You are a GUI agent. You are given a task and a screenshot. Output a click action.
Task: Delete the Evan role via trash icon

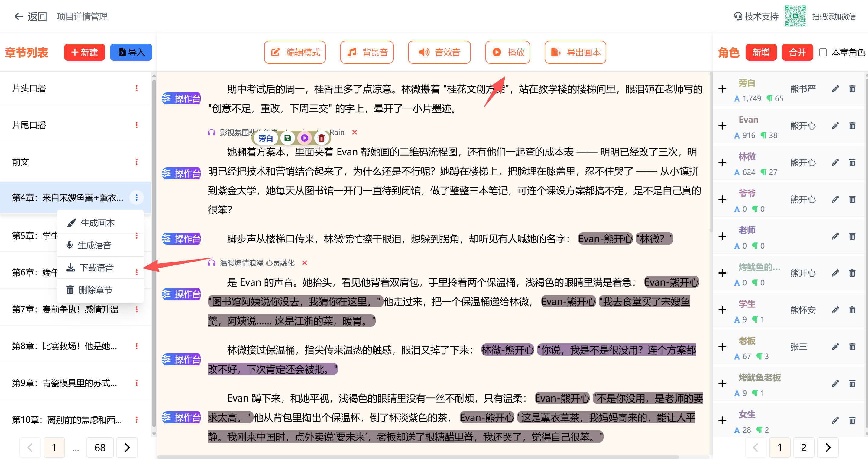[852, 126]
